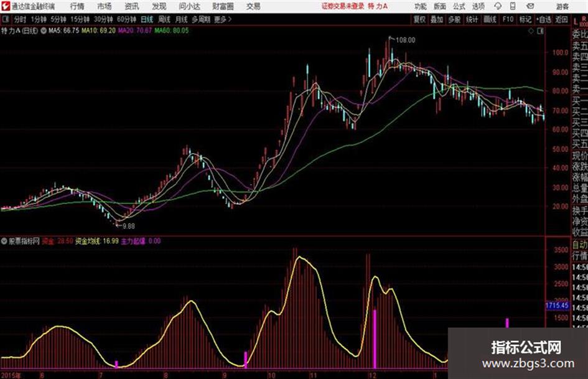Expand the 更多 > period options
Screen dimensions: 588x379
223,19
